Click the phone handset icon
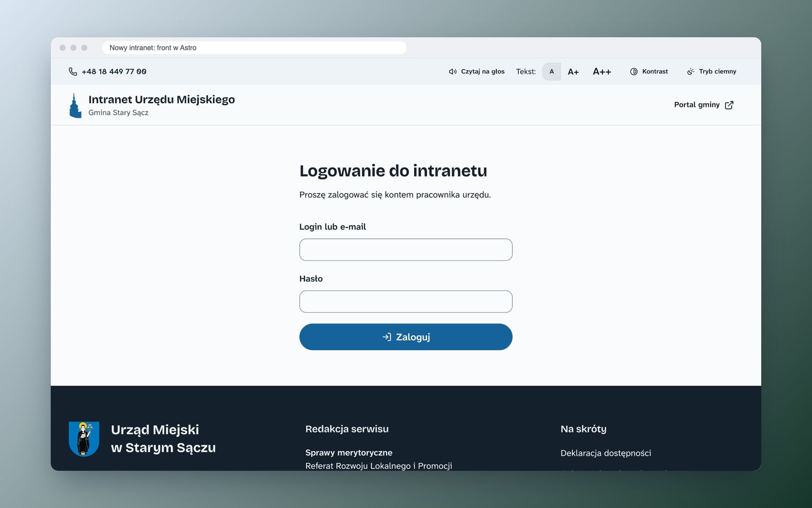 pyautogui.click(x=73, y=72)
